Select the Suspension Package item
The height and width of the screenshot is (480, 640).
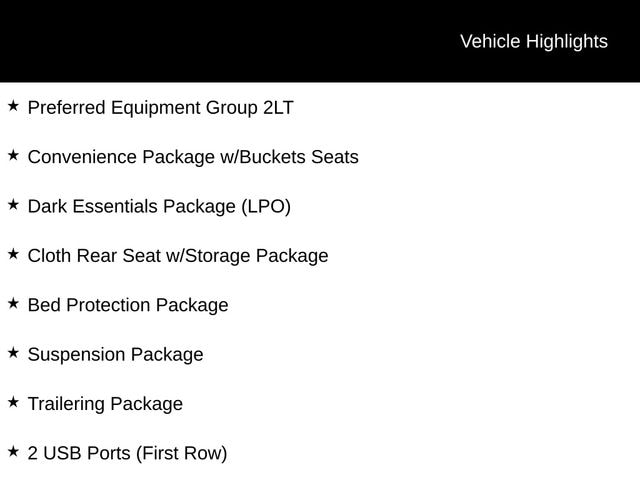[115, 355]
